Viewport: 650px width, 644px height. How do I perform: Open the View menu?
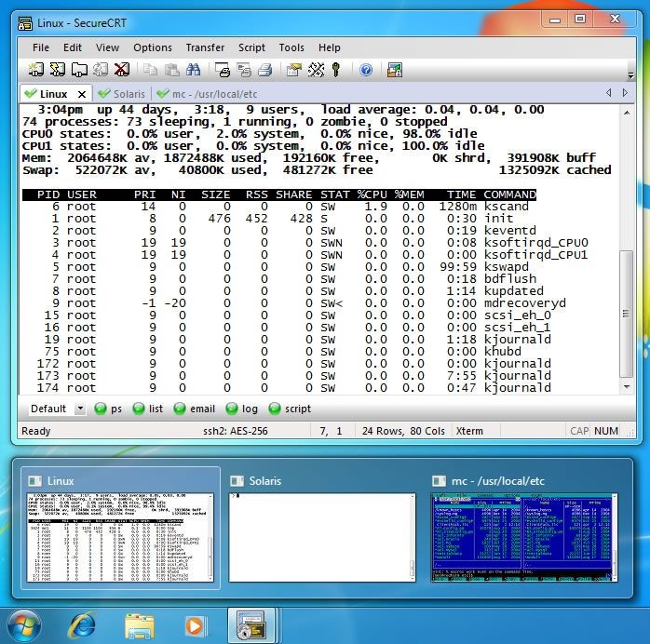[107, 47]
